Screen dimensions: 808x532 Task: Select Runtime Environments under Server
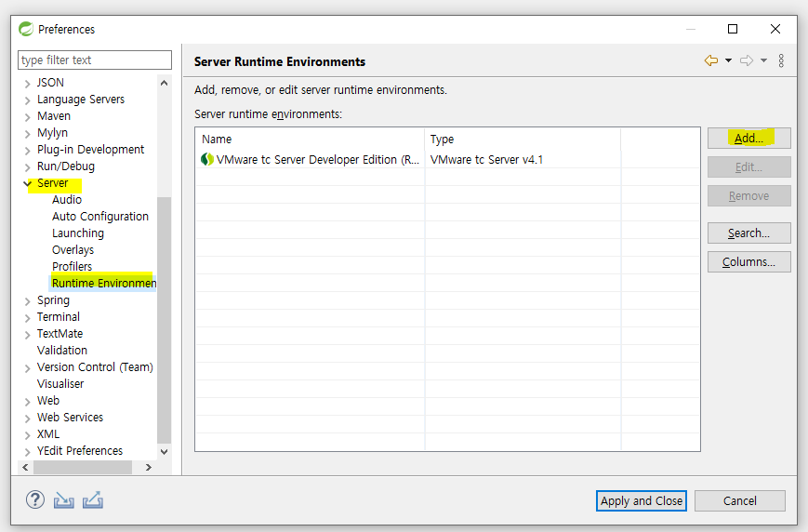103,284
